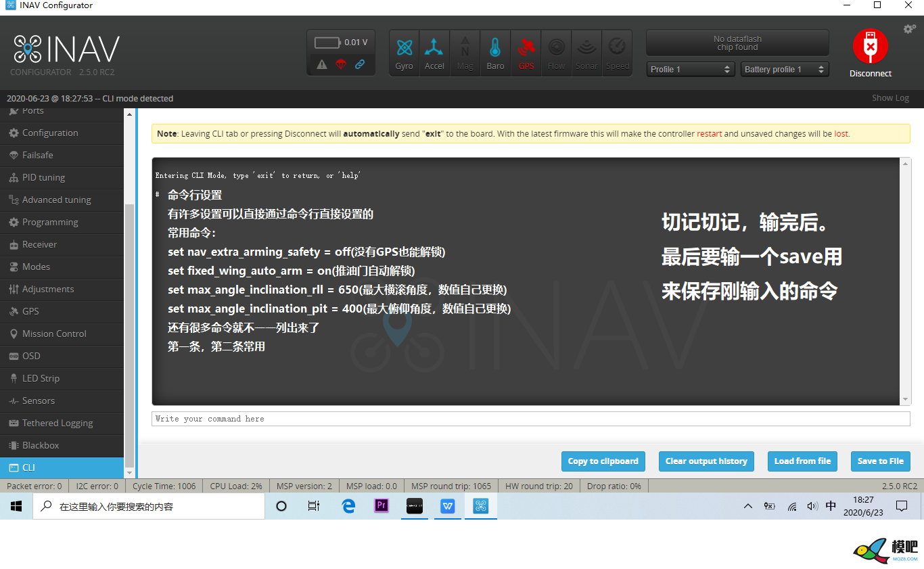924x569 pixels.
Task: Click the network tray icon
Action: (791, 506)
